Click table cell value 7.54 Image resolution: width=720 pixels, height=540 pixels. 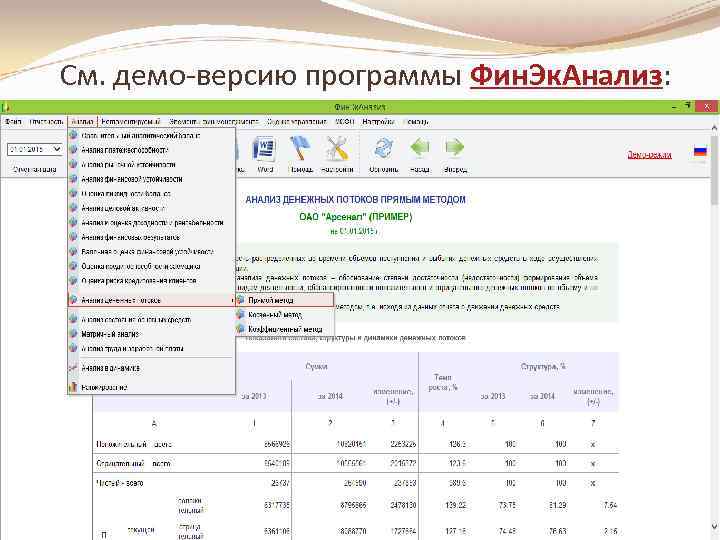(610, 505)
